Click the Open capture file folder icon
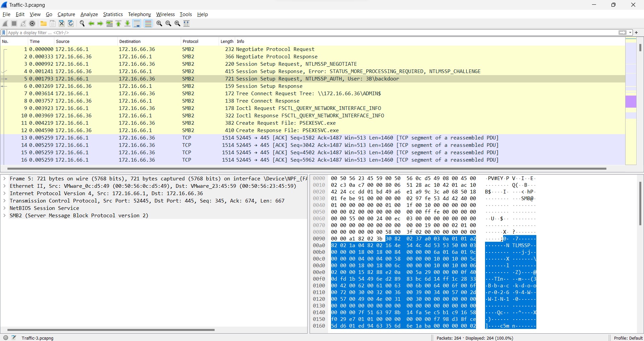The height and width of the screenshot is (341, 644). 44,23
